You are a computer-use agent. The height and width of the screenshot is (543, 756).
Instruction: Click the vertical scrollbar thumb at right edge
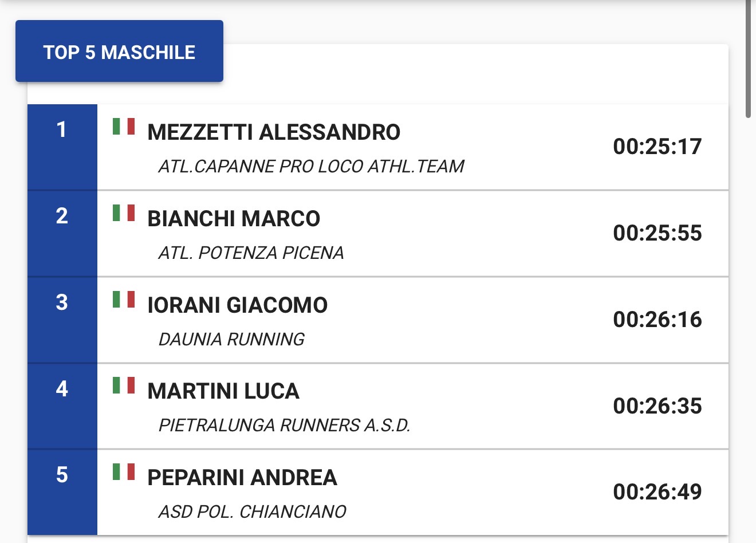coord(748,57)
